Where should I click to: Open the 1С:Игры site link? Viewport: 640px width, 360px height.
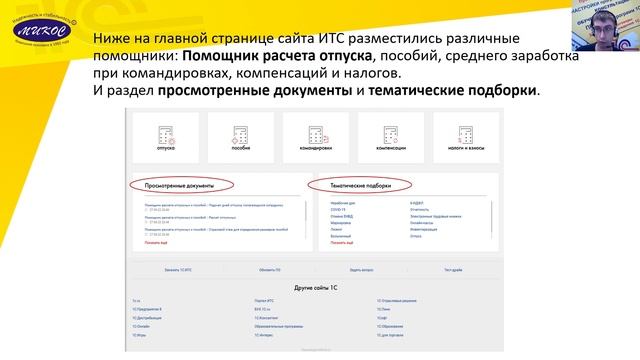click(139, 335)
